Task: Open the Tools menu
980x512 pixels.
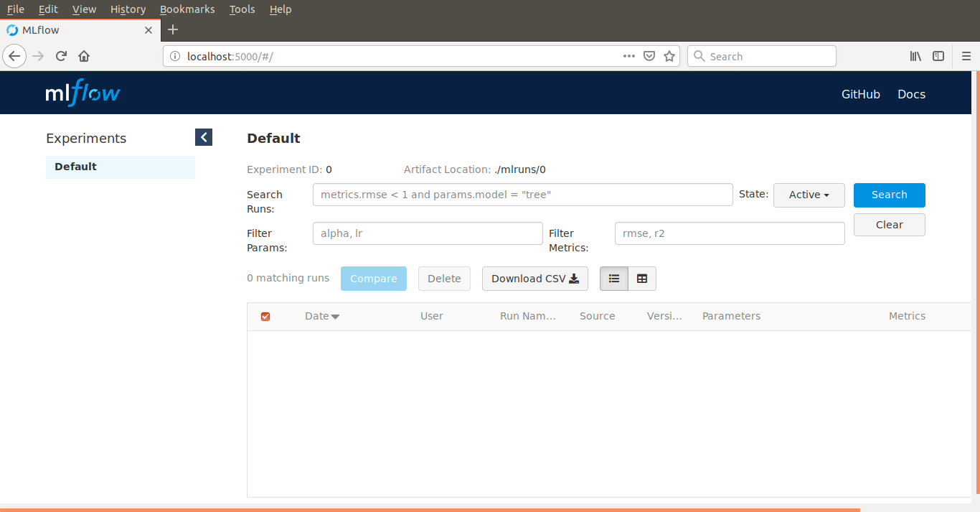Action: coord(242,9)
